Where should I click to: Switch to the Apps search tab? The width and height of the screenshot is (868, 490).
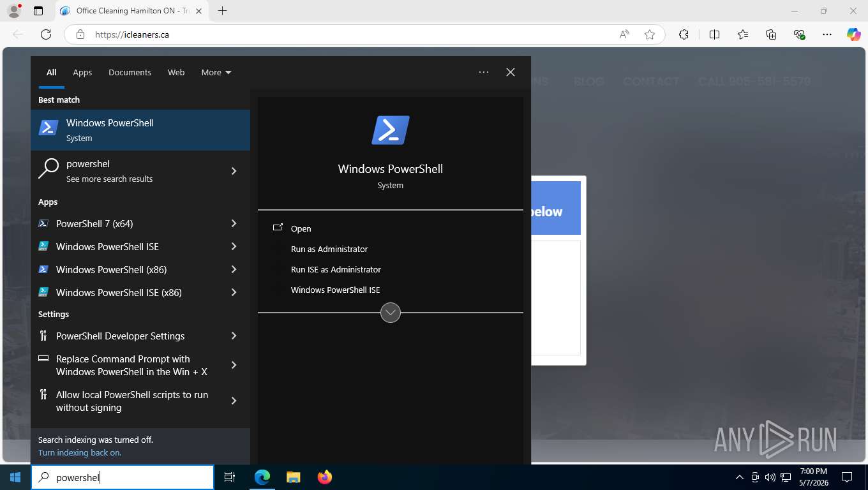(82, 72)
